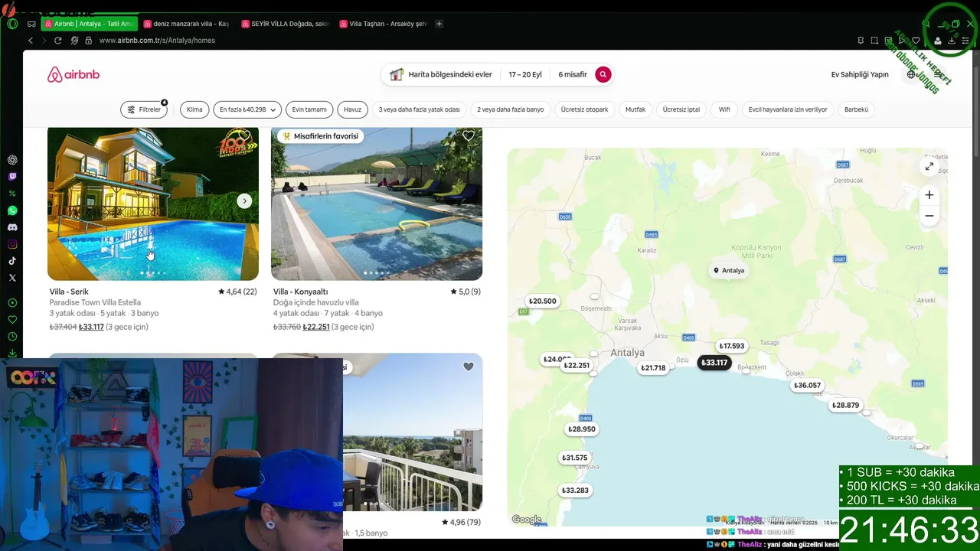Open Twitch from the sidebar
980x551 pixels.
point(12,177)
